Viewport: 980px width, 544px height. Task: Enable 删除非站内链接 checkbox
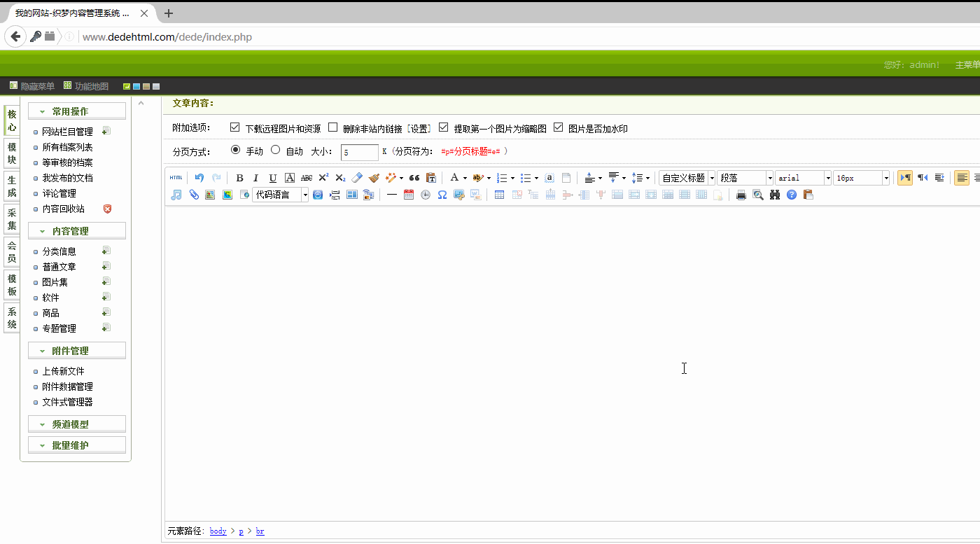coord(333,127)
